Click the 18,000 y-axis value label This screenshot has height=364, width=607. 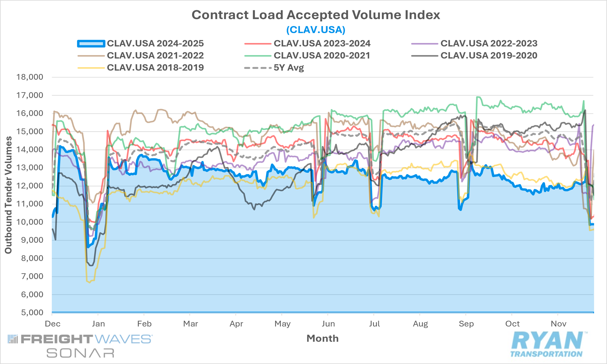click(30, 77)
